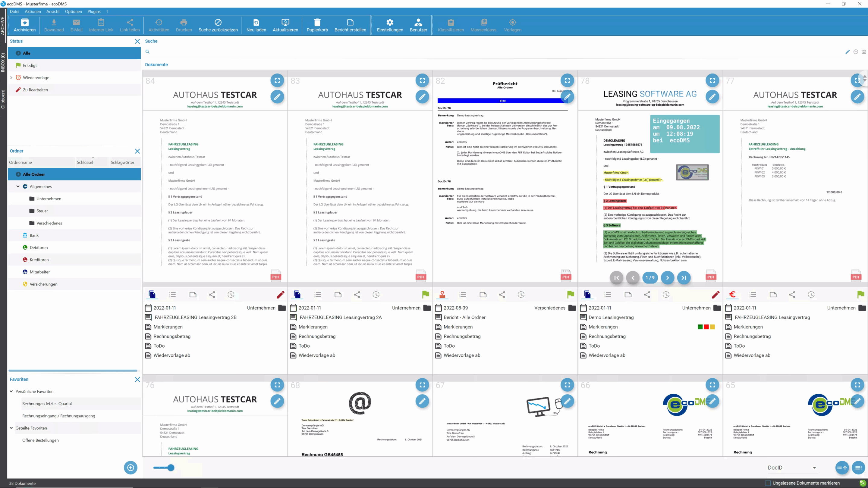This screenshot has height=488, width=868.
Task: Open the Datei menu
Action: (14, 11)
